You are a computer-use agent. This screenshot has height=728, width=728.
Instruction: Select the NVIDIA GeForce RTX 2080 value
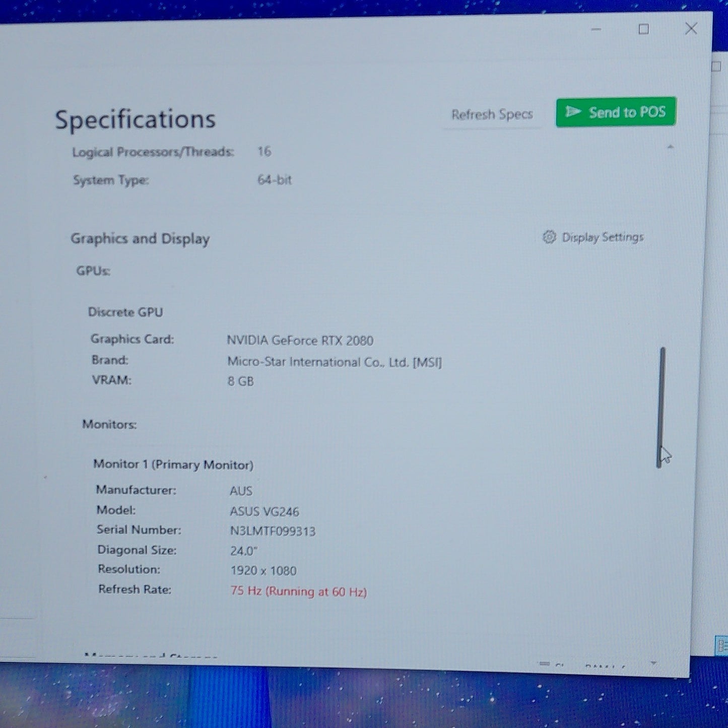pos(300,341)
